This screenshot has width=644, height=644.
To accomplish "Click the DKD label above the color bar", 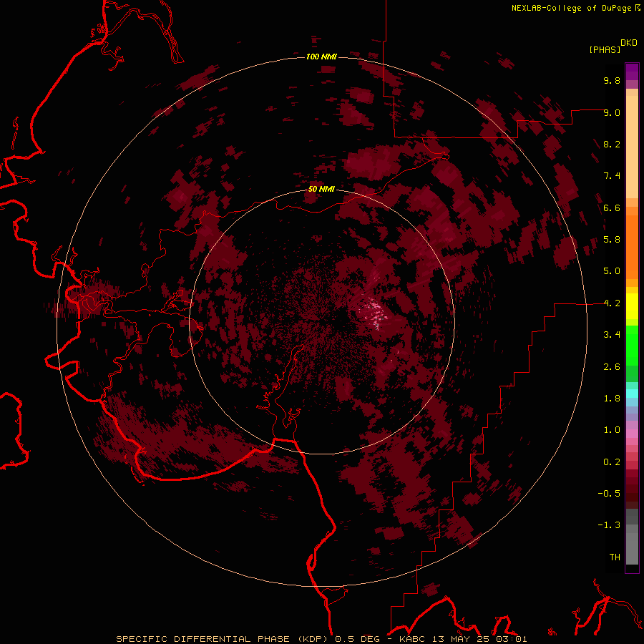I will coord(629,43).
